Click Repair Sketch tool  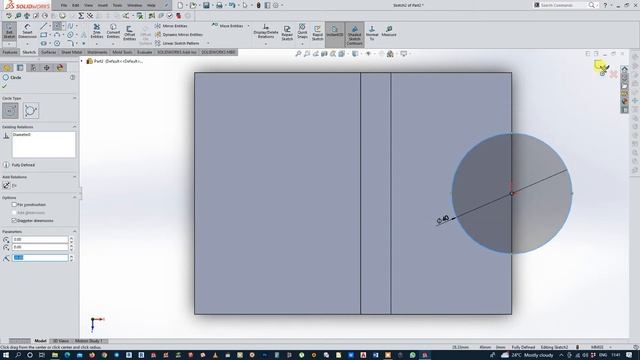pos(287,33)
